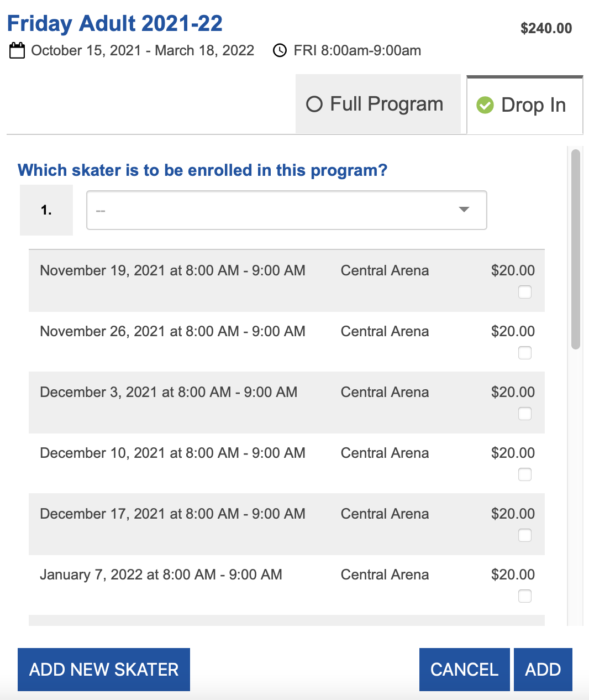589x700 pixels.
Task: Select the Drop In tab
Action: [x=525, y=105]
